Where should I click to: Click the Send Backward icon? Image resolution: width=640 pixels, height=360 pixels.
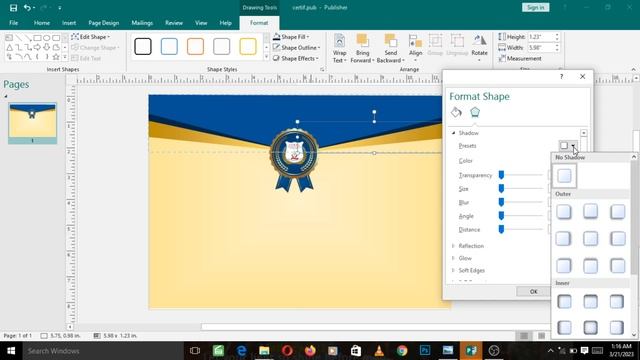click(391, 41)
